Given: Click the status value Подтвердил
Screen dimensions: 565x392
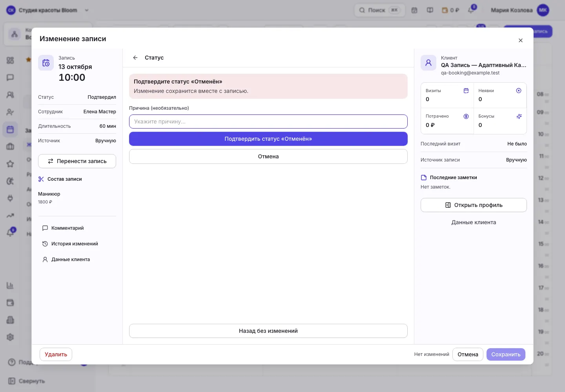Looking at the screenshot, I should point(102,97).
